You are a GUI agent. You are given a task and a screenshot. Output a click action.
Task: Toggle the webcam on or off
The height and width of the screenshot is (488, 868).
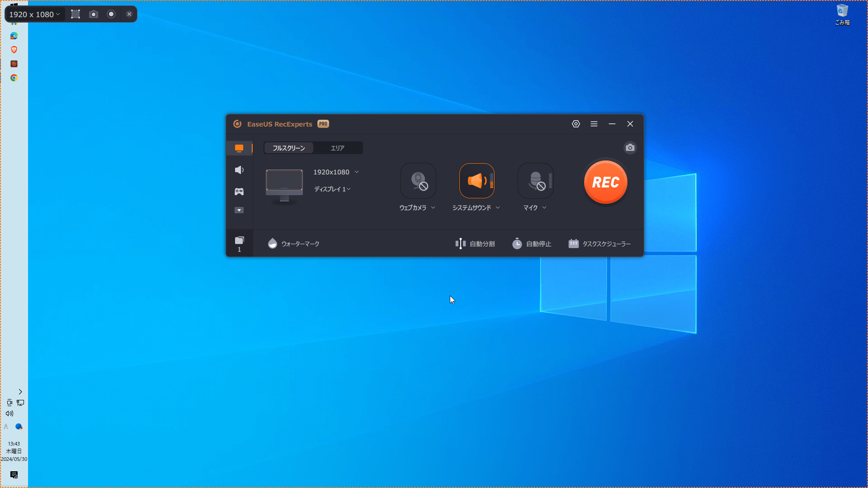pos(418,181)
